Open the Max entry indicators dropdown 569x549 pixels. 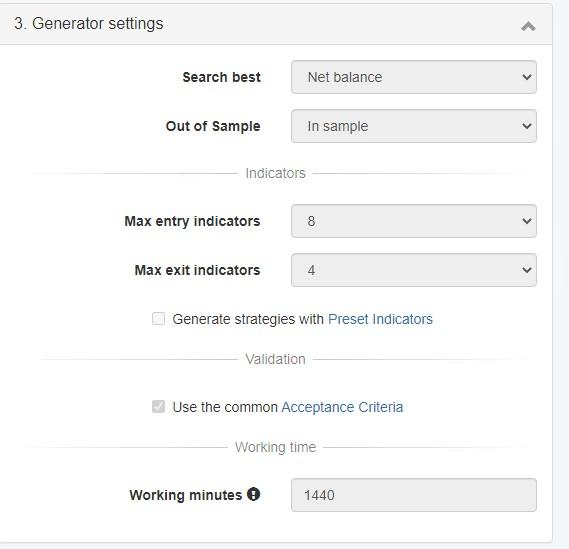click(x=414, y=221)
